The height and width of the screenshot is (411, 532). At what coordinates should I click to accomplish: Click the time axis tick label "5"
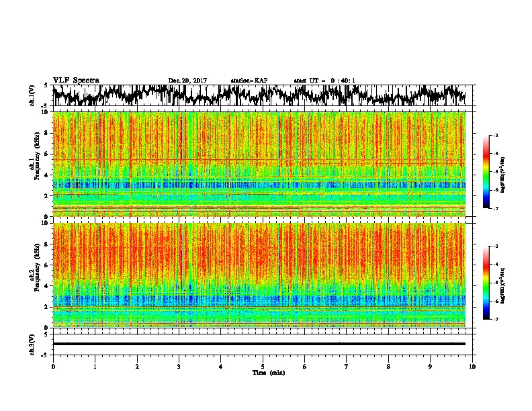tap(263, 367)
